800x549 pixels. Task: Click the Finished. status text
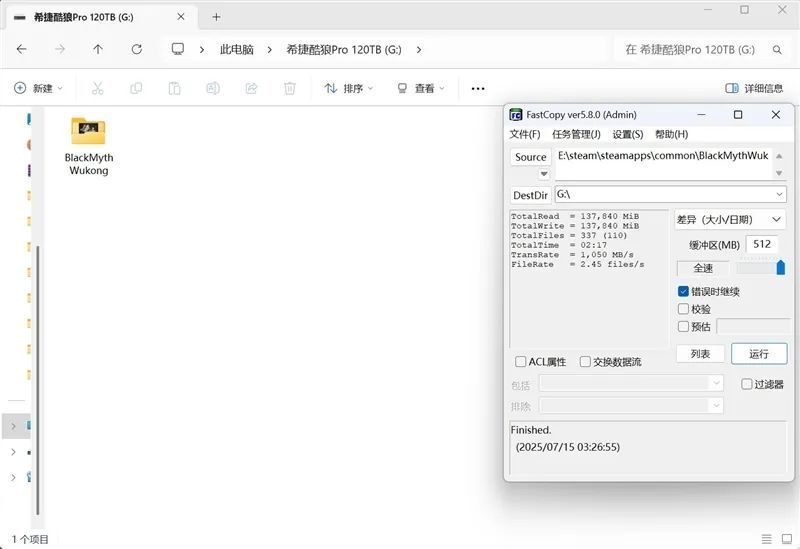point(531,430)
